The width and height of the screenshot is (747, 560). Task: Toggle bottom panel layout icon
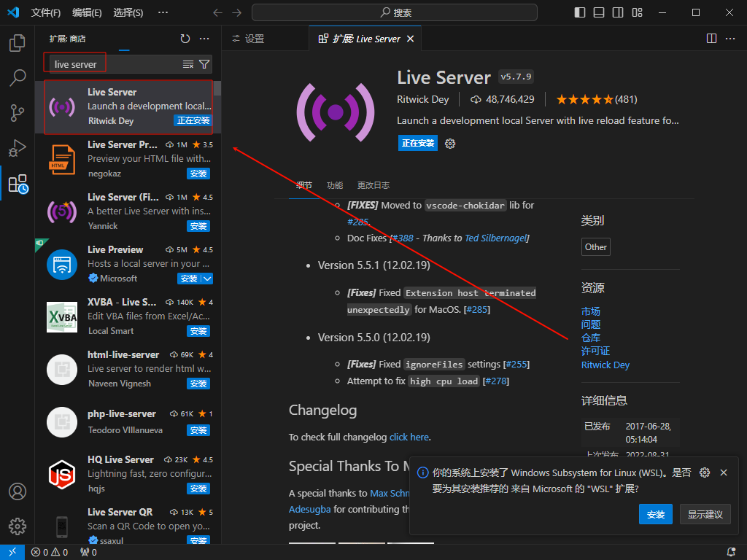pyautogui.click(x=599, y=12)
